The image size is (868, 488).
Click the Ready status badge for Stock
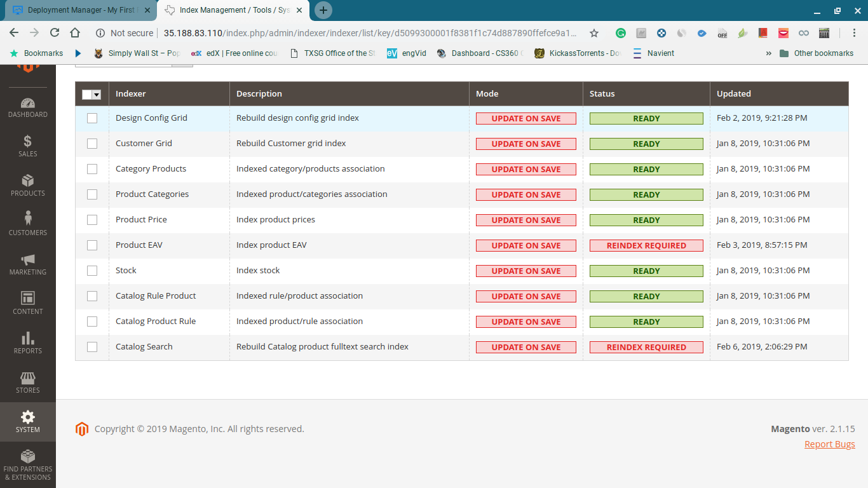pyautogui.click(x=646, y=271)
